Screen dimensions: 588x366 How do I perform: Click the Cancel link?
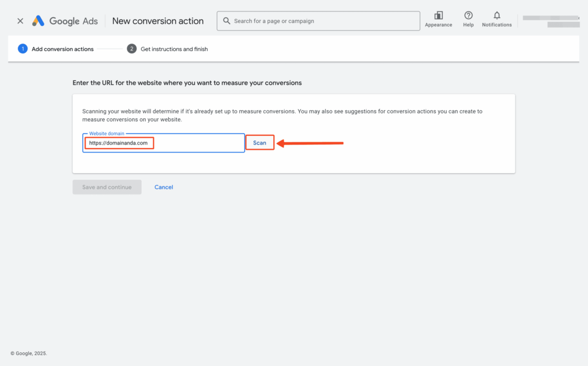click(164, 186)
